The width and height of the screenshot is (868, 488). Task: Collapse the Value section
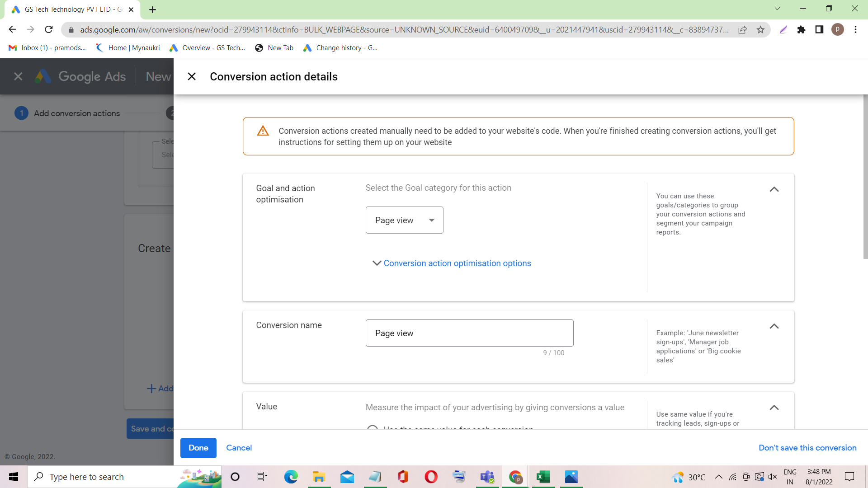[x=774, y=408]
